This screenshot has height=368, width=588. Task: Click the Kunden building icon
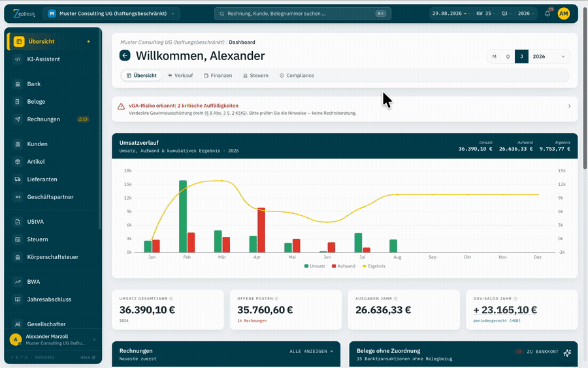click(18, 144)
